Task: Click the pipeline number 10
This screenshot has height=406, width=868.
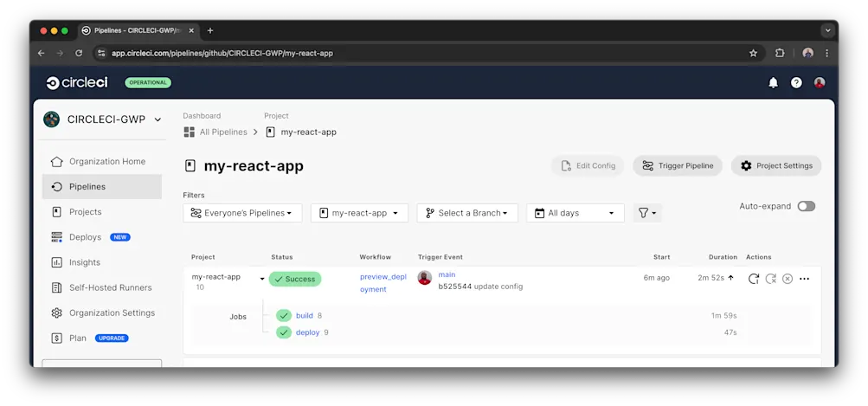Action: [200, 287]
